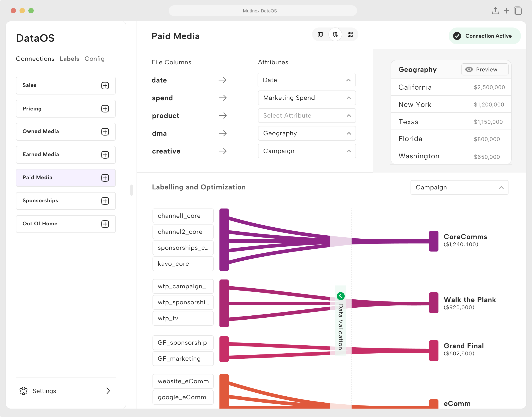Image resolution: width=532 pixels, height=417 pixels.
Task: Toggle the Geography Preview eye button
Action: tap(485, 70)
